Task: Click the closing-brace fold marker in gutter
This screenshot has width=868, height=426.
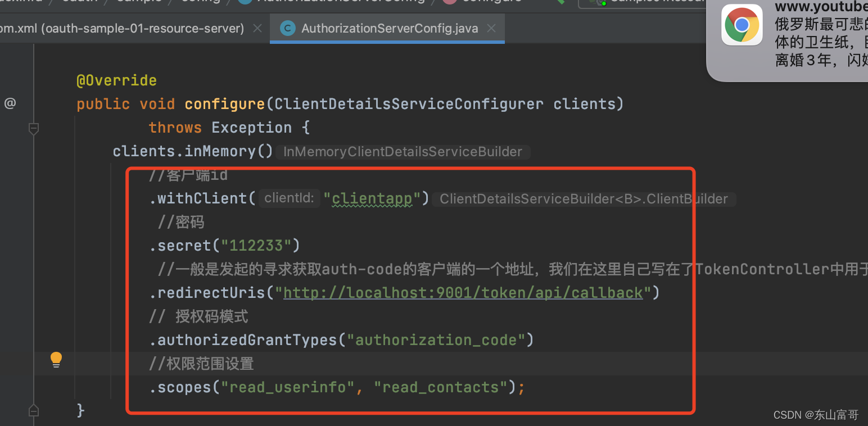Action: point(34,410)
